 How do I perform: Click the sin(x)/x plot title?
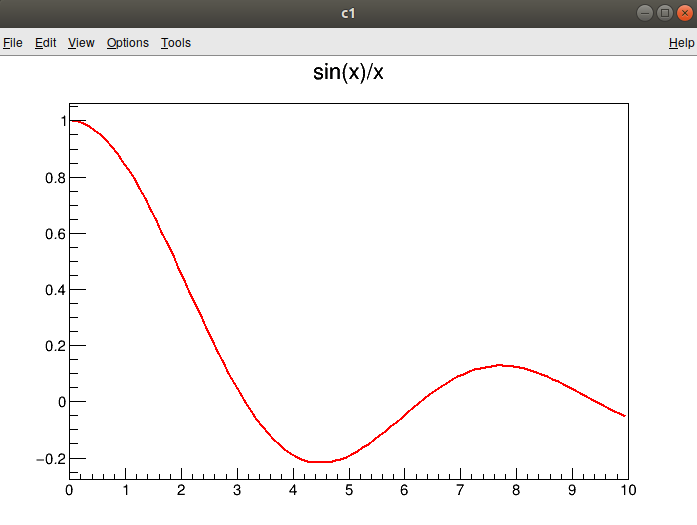348,72
